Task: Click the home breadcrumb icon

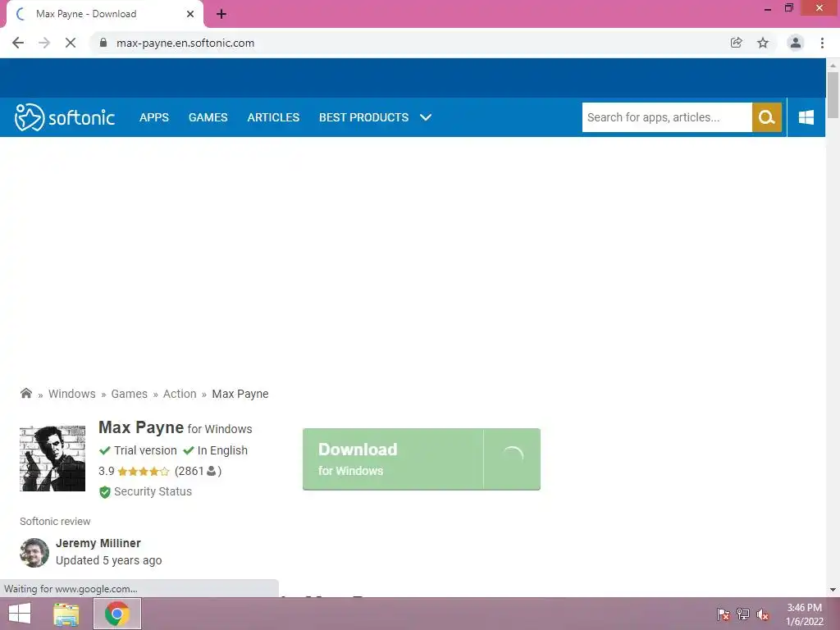Action: [25, 393]
